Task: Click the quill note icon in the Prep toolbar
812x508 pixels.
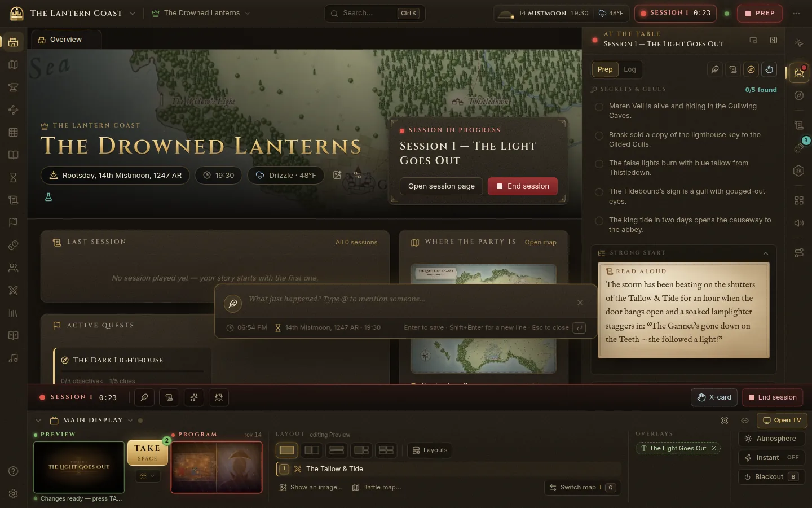Action: (715, 69)
